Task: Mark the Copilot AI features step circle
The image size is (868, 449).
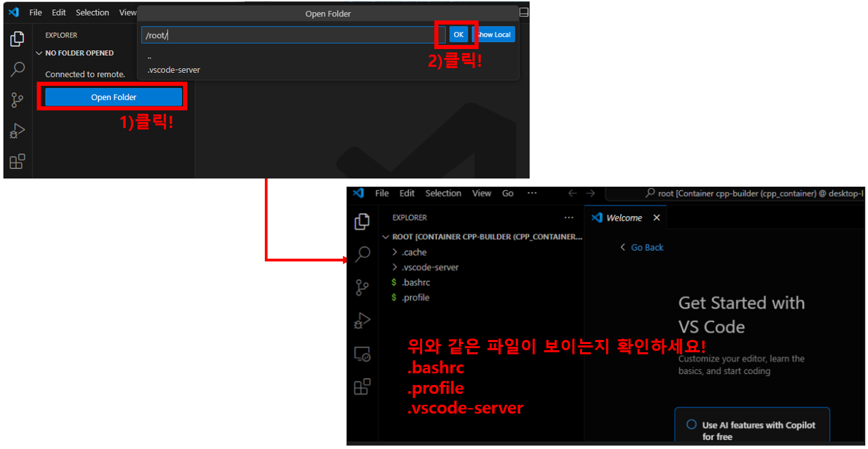Action: pyautogui.click(x=691, y=424)
